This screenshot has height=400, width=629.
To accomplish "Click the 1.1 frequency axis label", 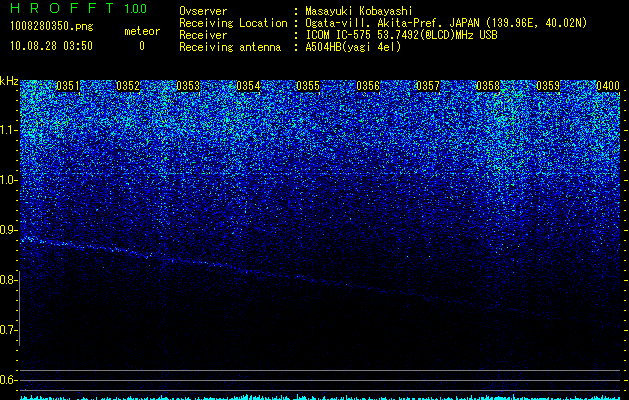I will (x=9, y=130).
